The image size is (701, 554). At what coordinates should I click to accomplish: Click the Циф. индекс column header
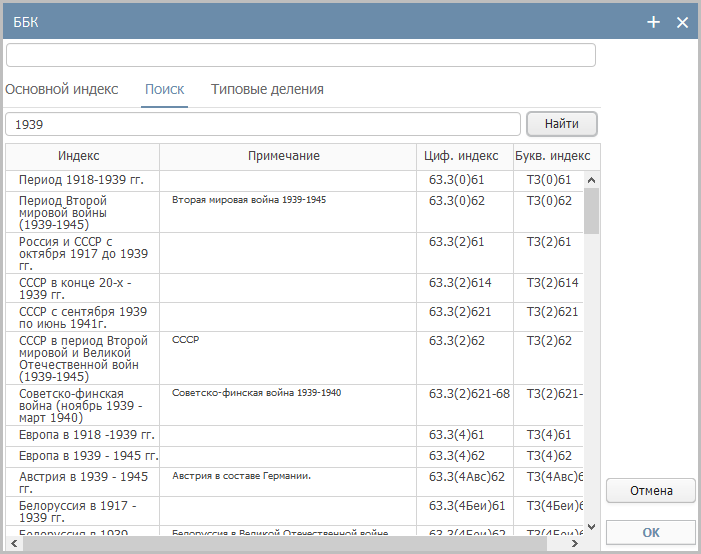pos(462,156)
